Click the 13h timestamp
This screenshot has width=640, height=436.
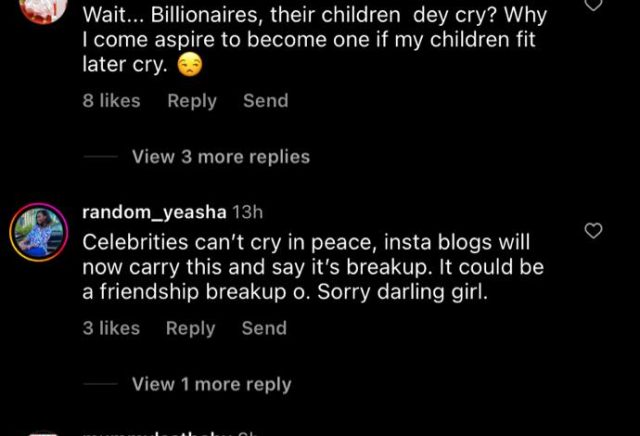pos(247,212)
